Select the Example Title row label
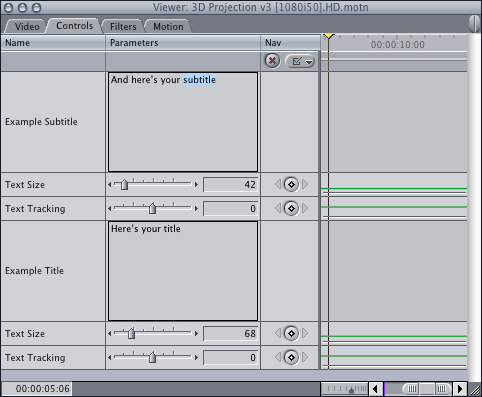Screen dimensions: 482x397 click(x=34, y=271)
